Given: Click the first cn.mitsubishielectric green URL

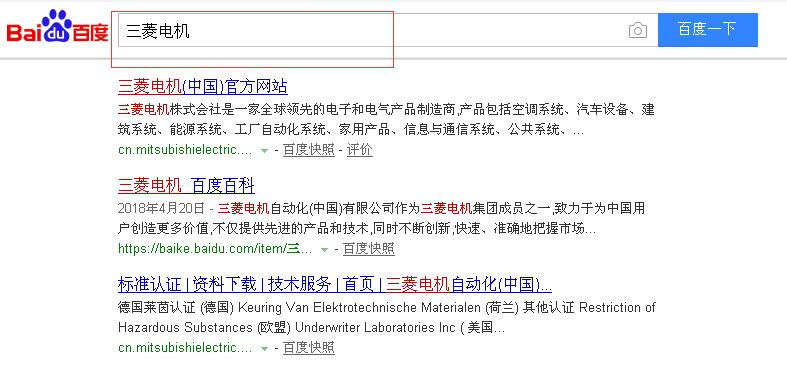Looking at the screenshot, I should coord(185,150).
